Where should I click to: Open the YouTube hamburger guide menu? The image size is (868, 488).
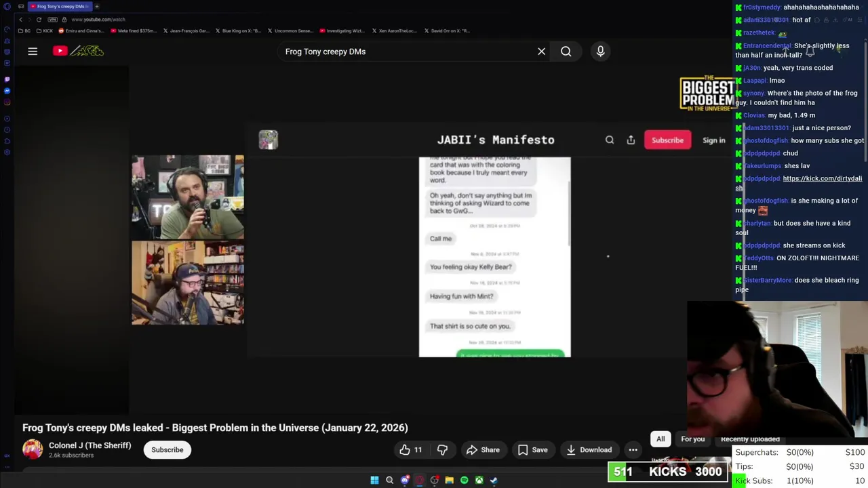pyautogui.click(x=33, y=51)
